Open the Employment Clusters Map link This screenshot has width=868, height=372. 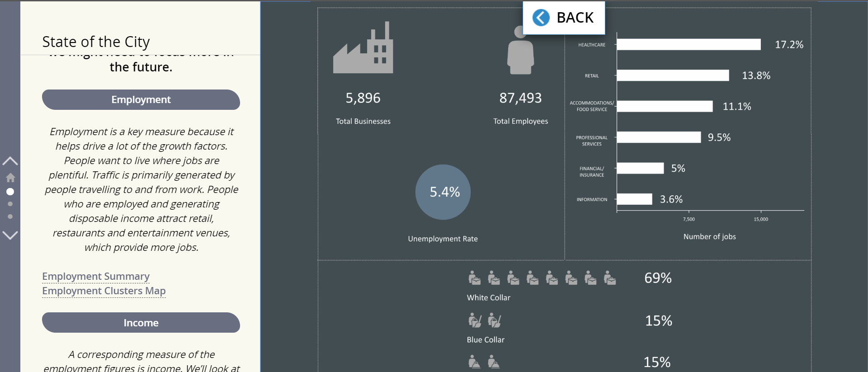104,291
